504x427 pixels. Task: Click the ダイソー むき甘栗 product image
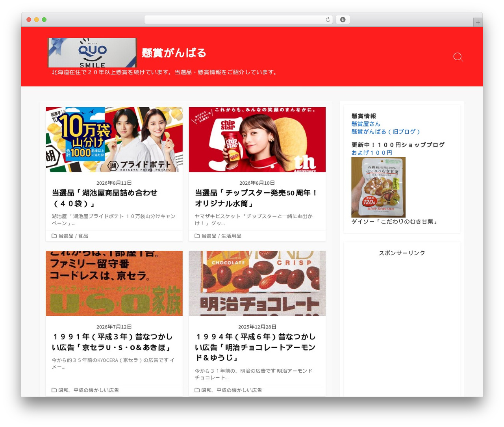coord(378,187)
